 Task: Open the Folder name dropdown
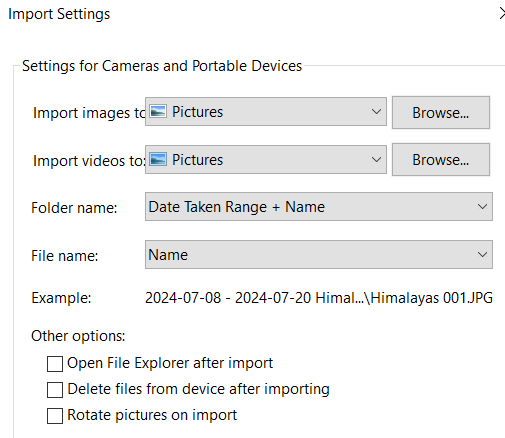click(319, 207)
